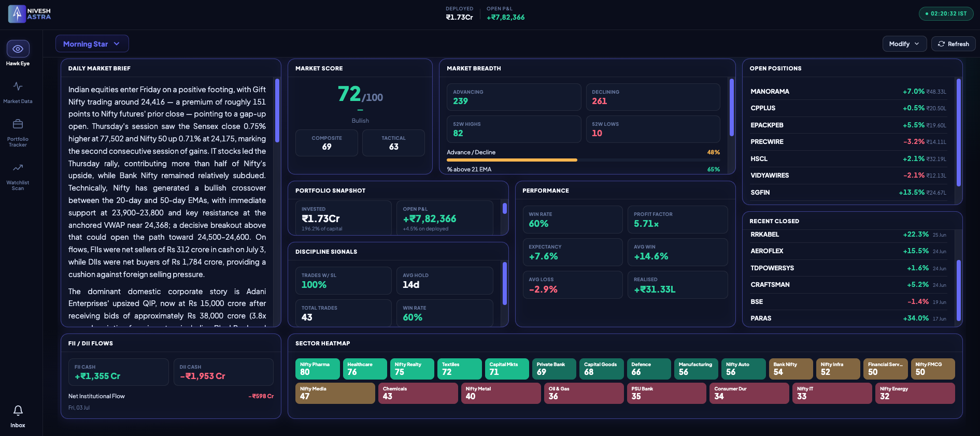Select the HSCL open position row
The image size is (980, 436).
click(848, 159)
